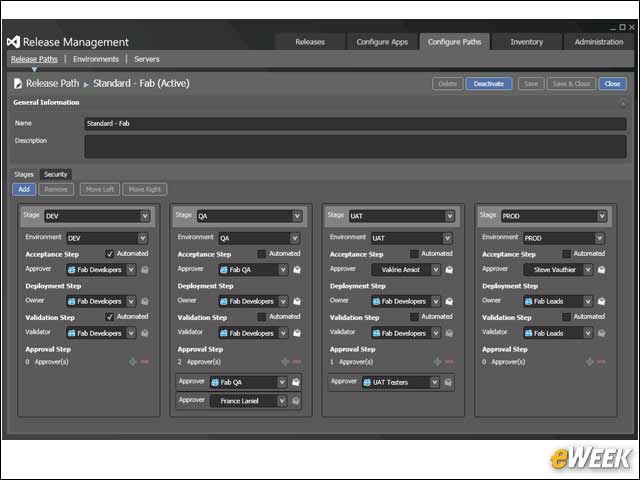Click the Visual Studio Release Management logo

13,42
